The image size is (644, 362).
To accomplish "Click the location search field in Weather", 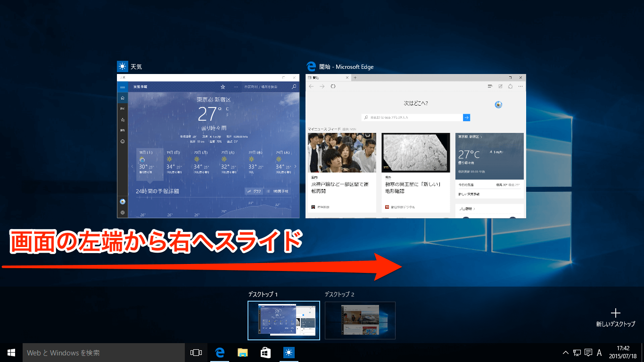I will (x=271, y=87).
